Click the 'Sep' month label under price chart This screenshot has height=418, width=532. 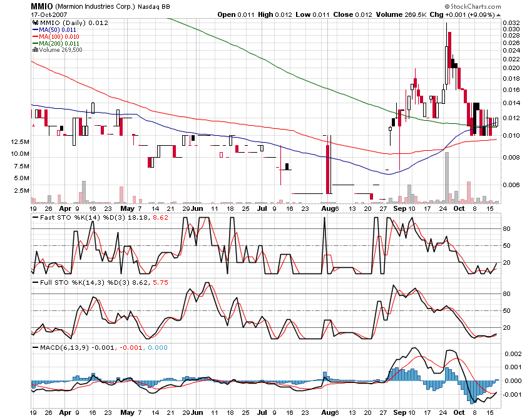pos(400,208)
